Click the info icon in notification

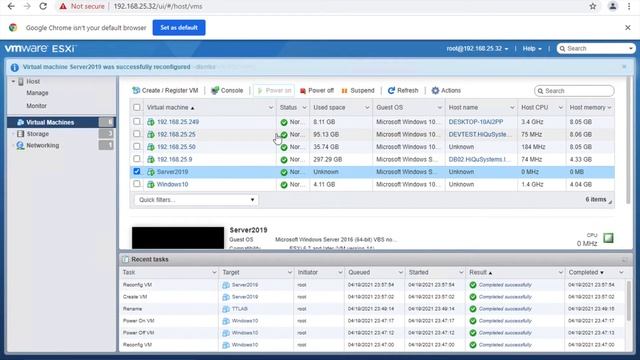(x=15, y=67)
